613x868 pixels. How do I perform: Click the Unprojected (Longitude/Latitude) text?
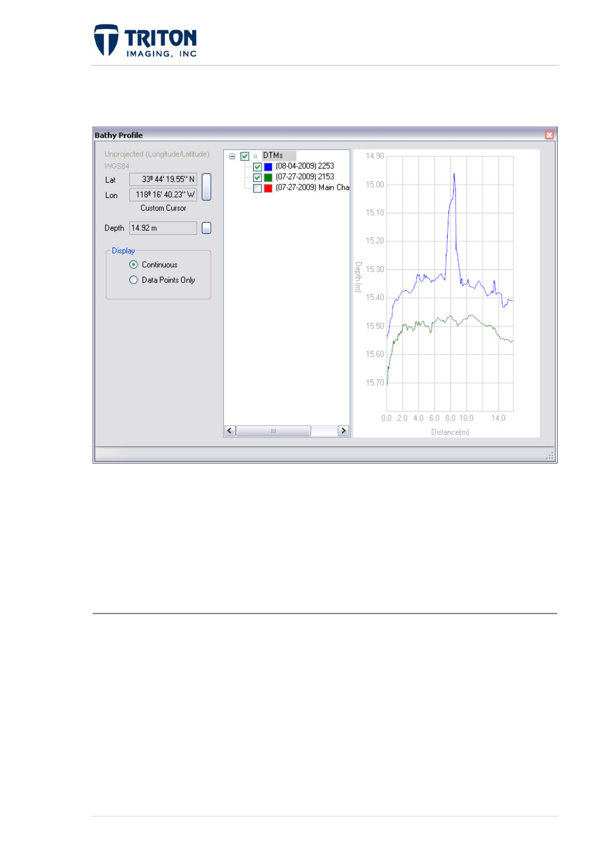tap(157, 154)
